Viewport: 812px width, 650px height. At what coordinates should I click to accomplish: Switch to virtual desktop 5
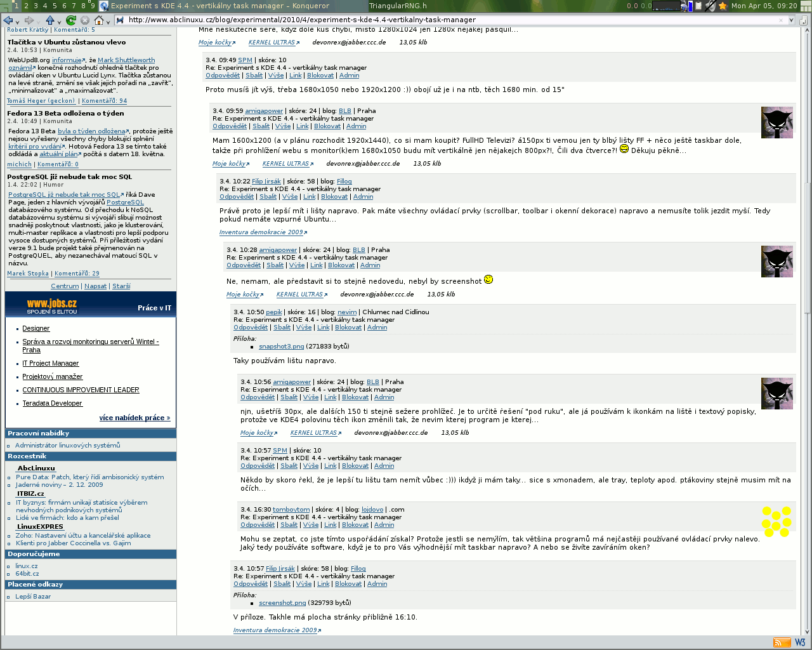click(x=55, y=6)
